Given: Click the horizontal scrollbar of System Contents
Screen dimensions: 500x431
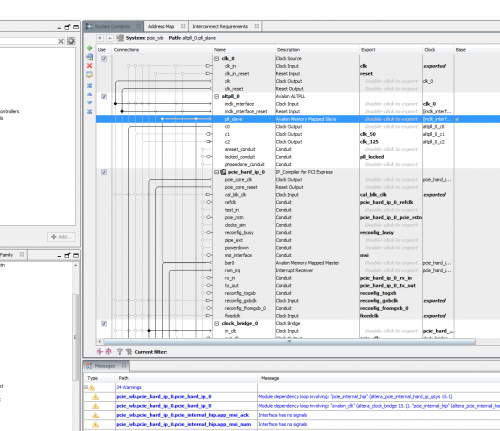Looking at the screenshot, I should [289, 342].
